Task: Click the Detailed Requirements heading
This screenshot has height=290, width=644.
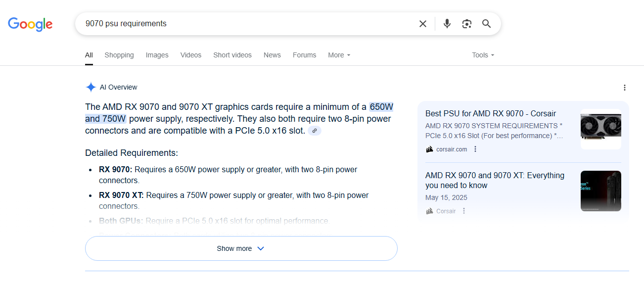Action: [132, 153]
